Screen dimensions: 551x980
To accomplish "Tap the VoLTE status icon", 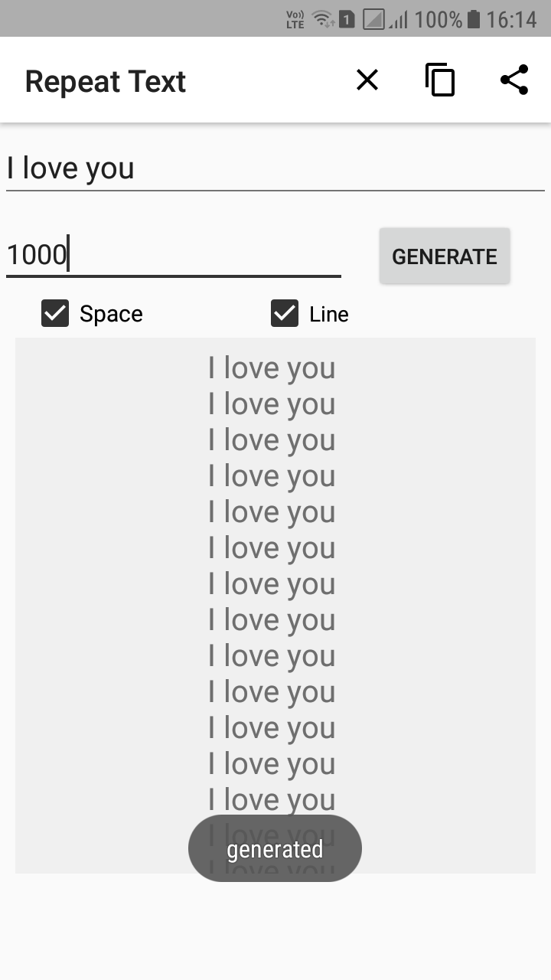I will (295, 19).
